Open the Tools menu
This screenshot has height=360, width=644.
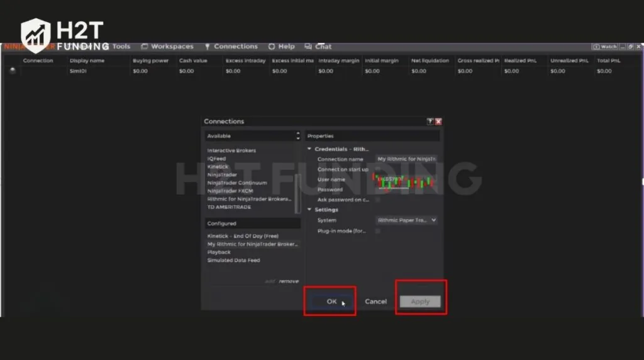click(121, 47)
